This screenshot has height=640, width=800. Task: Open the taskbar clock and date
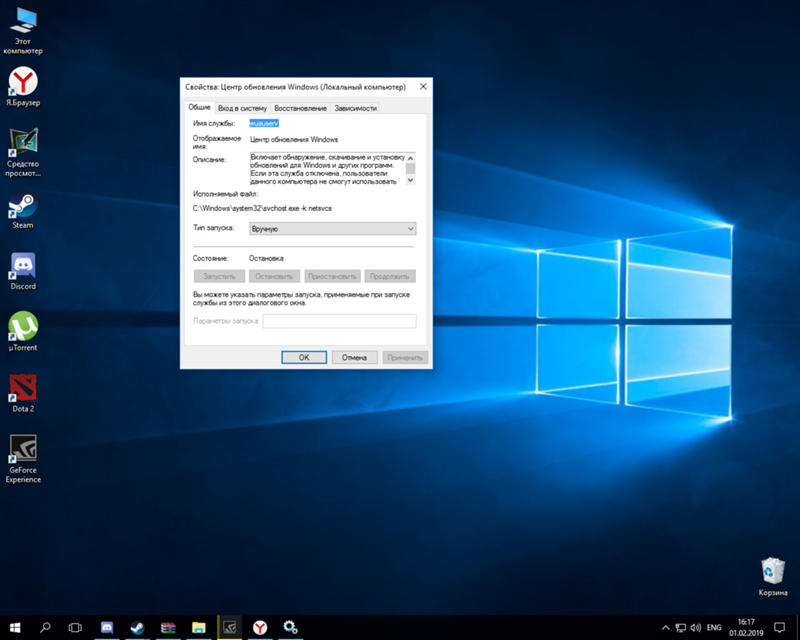(746, 628)
